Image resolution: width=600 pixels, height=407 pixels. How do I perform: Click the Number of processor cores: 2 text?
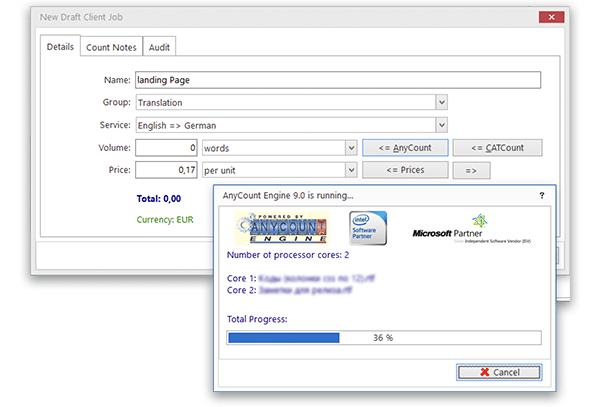click(x=288, y=255)
